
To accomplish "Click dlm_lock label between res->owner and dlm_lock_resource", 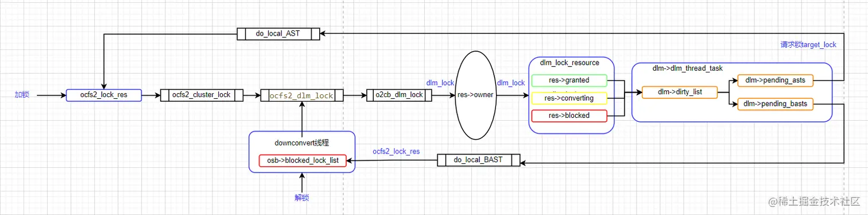I will [x=511, y=83].
